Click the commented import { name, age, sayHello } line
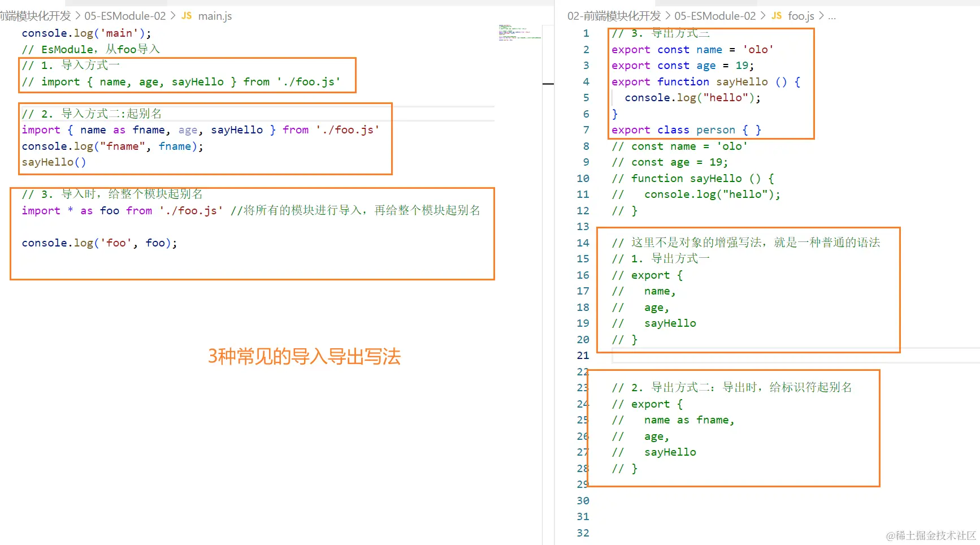Image resolution: width=980 pixels, height=545 pixels. (x=181, y=81)
